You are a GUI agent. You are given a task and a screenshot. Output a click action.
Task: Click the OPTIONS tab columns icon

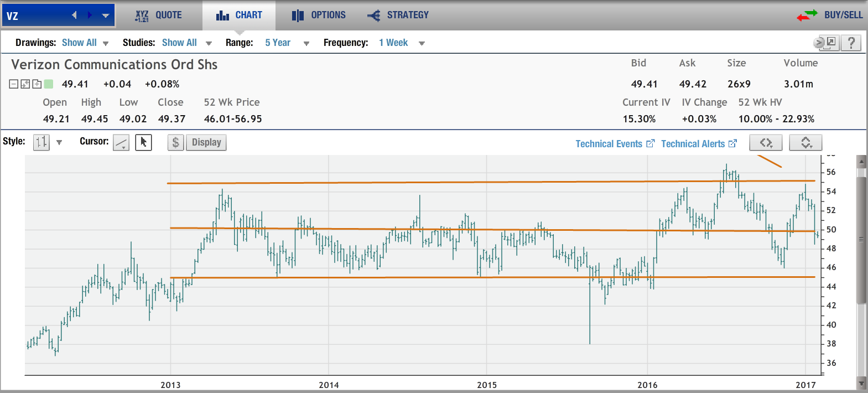pos(298,15)
